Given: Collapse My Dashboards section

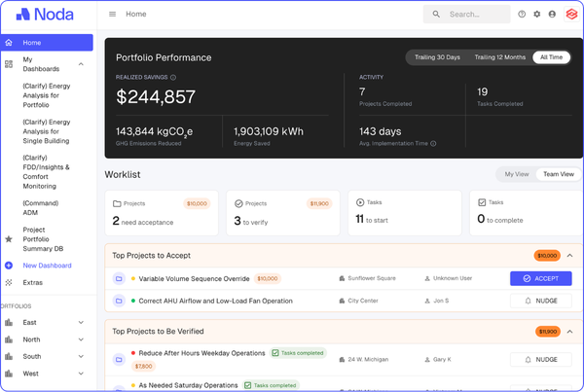Looking at the screenshot, I should click(x=81, y=64).
